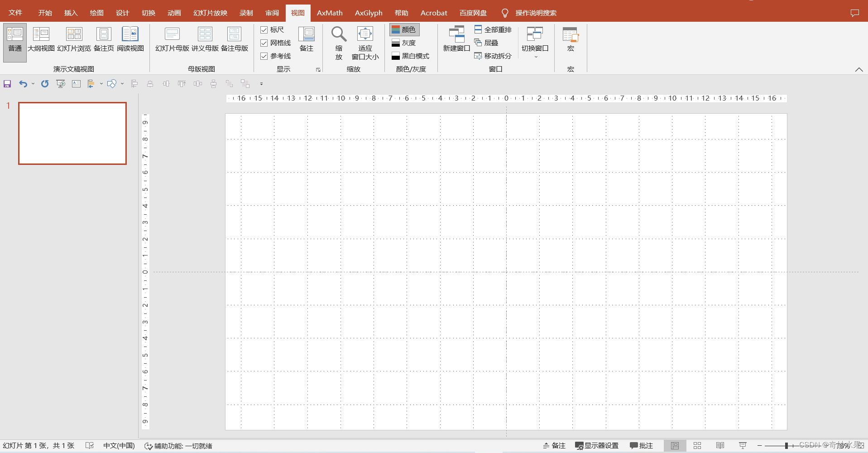Screen dimensions: 868x453
Task: Click the shapes icon in quick toolbar
Action: [x=112, y=84]
